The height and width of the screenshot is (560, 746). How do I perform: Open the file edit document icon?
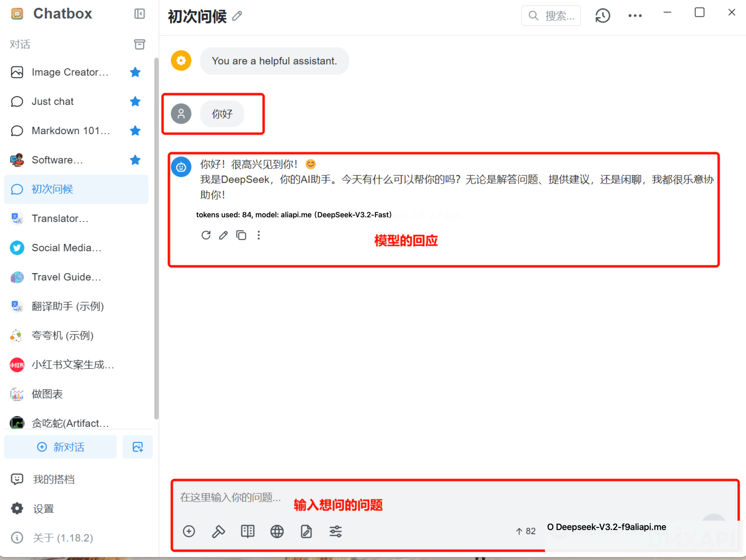pyautogui.click(x=306, y=531)
